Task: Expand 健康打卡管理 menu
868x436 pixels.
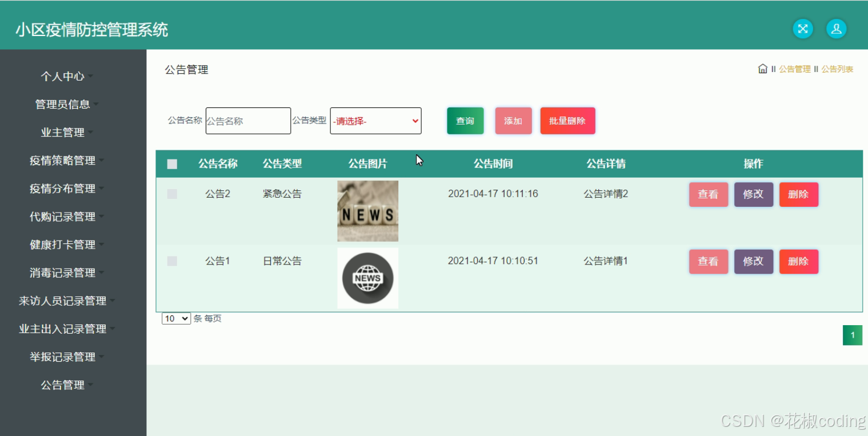Action: pyautogui.click(x=66, y=245)
